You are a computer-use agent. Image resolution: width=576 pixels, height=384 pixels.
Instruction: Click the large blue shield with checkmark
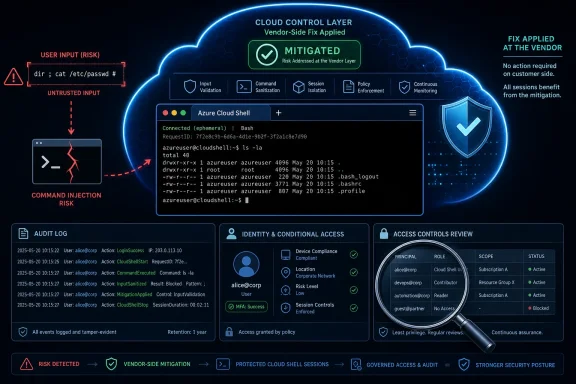tap(467, 127)
